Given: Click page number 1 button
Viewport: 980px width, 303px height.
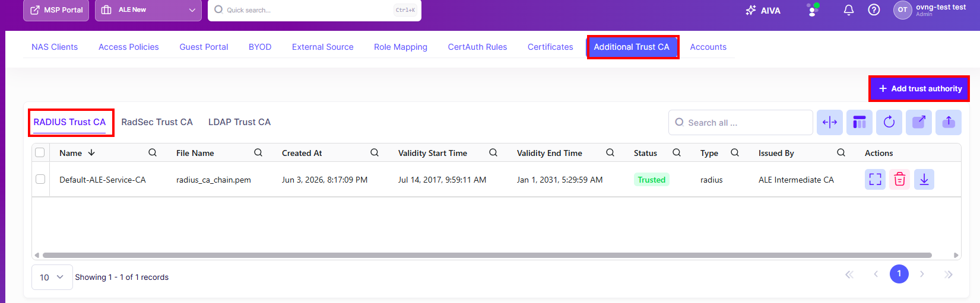Looking at the screenshot, I should click(899, 274).
